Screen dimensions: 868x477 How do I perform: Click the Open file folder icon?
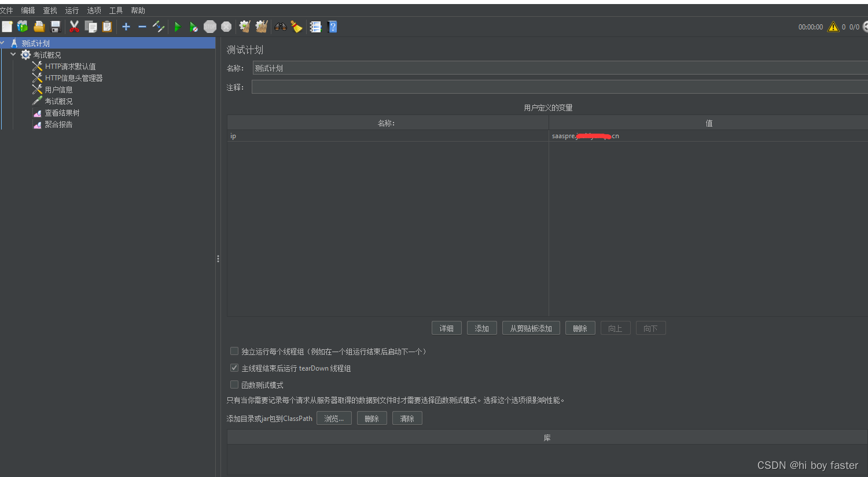click(39, 27)
